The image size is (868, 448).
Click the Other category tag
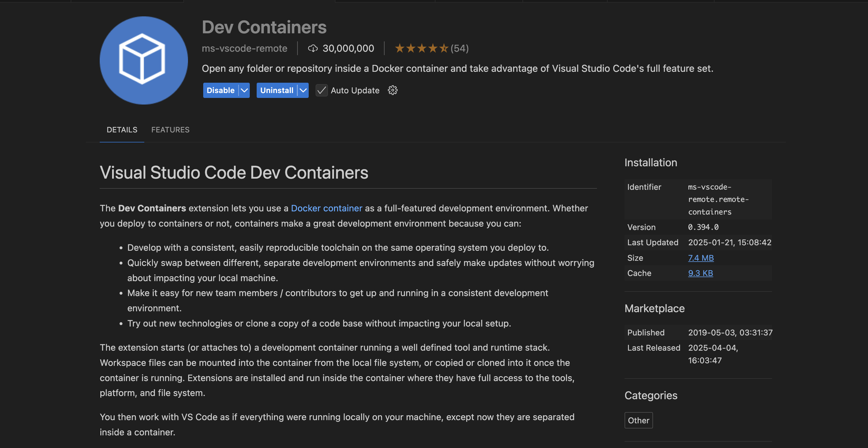point(638,420)
